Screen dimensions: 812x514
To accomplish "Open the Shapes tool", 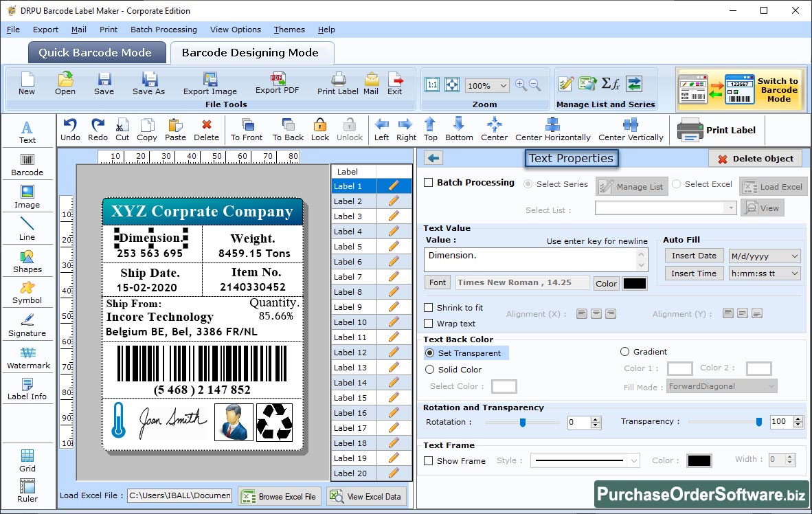I will tap(27, 262).
